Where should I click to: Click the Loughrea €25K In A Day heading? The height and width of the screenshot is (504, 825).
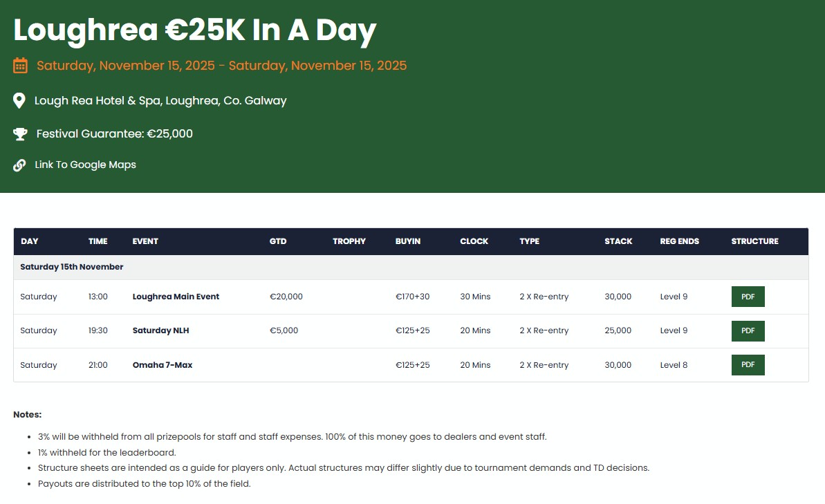click(195, 30)
